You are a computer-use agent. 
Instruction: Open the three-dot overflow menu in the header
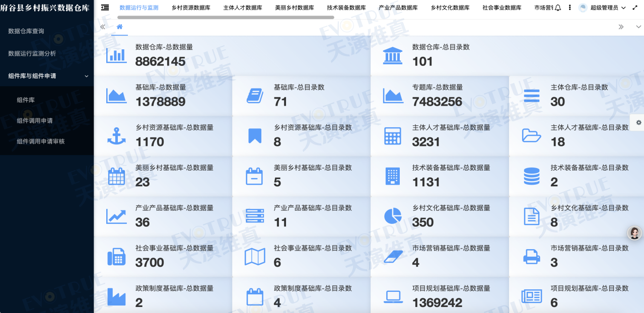(569, 8)
